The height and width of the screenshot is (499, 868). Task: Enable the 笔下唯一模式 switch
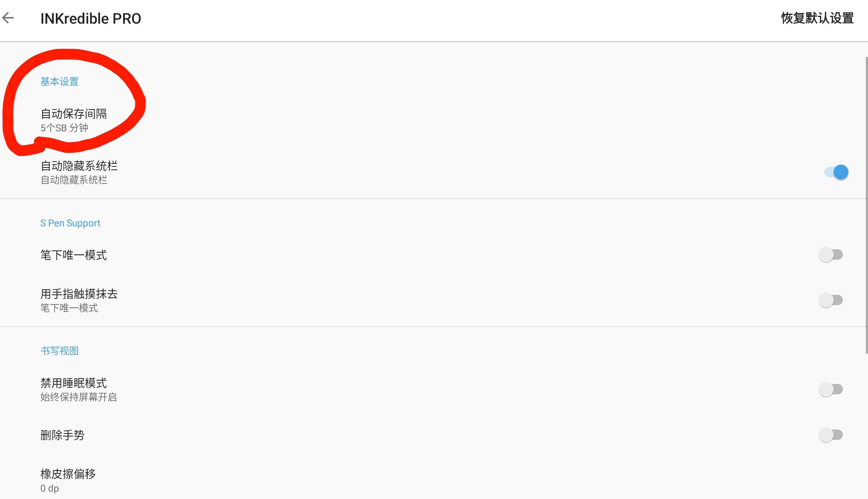pyautogui.click(x=831, y=255)
